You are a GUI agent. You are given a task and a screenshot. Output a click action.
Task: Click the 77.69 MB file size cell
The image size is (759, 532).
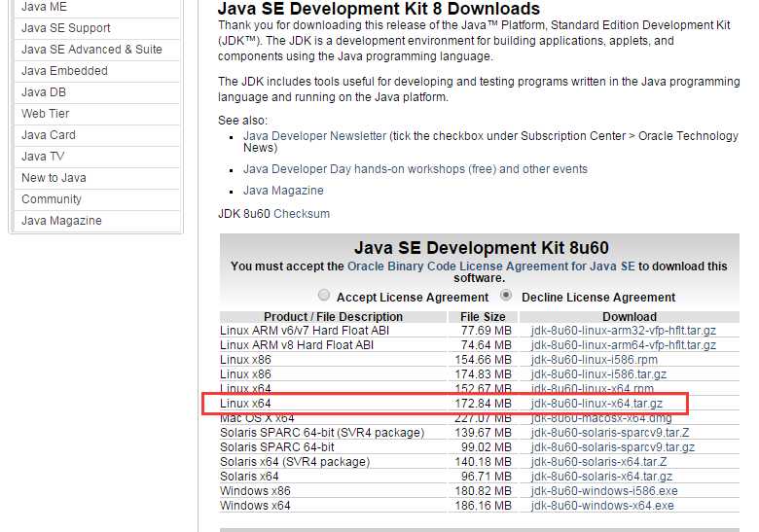coord(486,331)
